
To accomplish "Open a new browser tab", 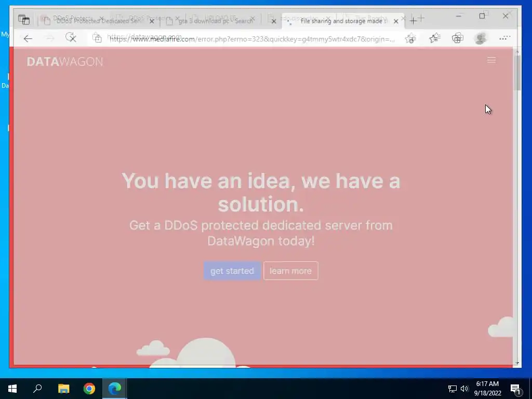I will tap(413, 21).
